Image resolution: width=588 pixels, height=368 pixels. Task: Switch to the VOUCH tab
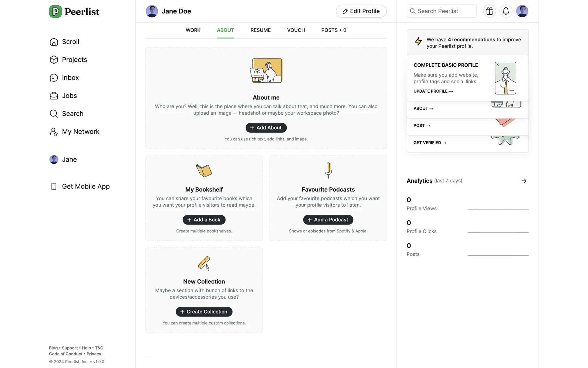pyautogui.click(x=296, y=30)
